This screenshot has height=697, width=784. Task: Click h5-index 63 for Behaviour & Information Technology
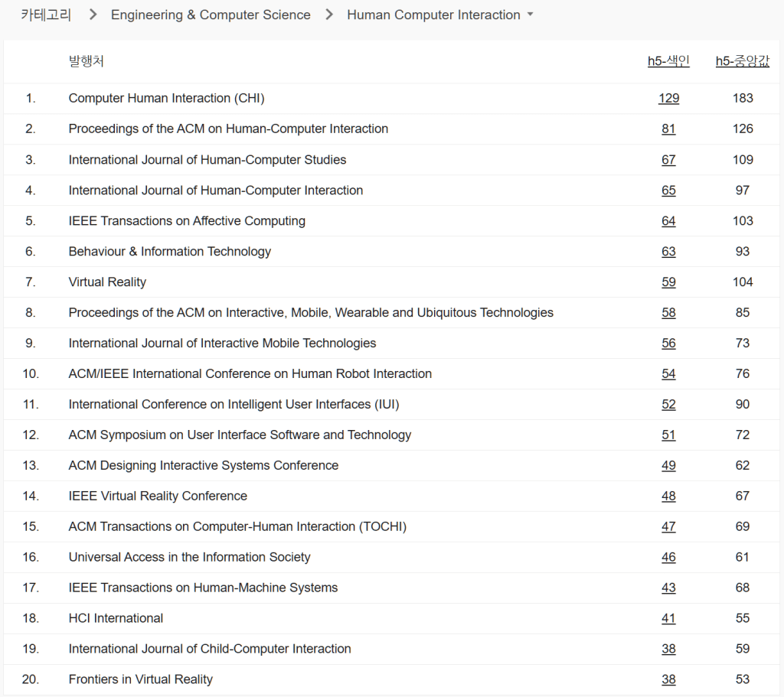[x=668, y=252]
